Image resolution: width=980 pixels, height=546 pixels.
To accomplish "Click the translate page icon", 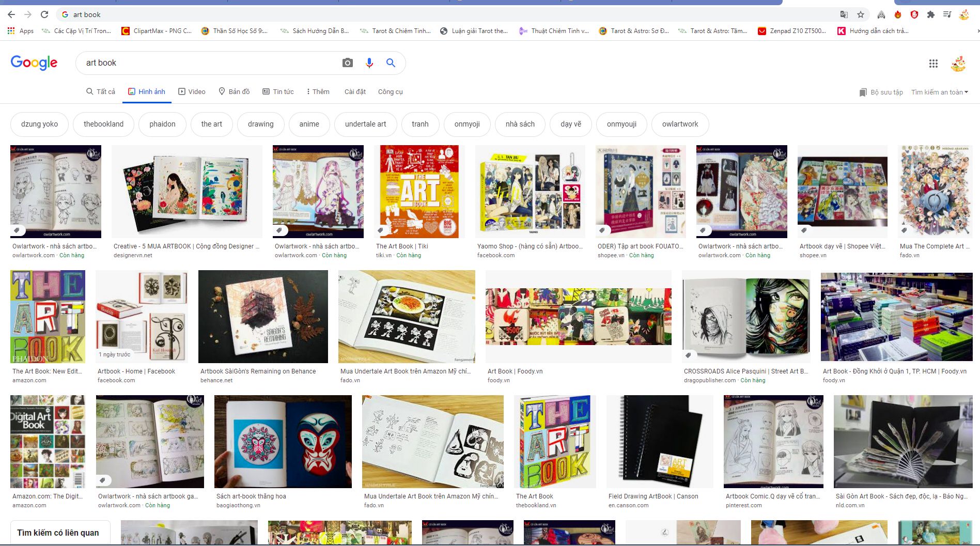I will pyautogui.click(x=844, y=14).
